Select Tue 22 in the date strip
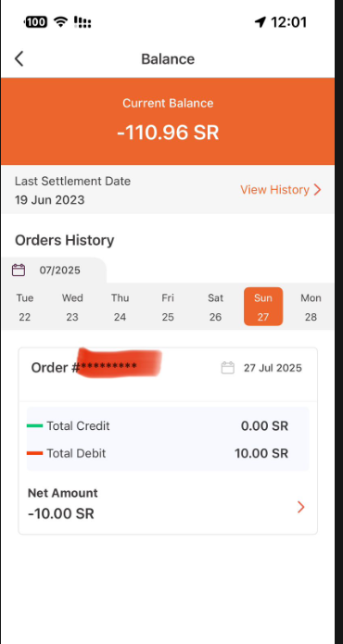Image resolution: width=343 pixels, height=644 pixels. point(25,308)
